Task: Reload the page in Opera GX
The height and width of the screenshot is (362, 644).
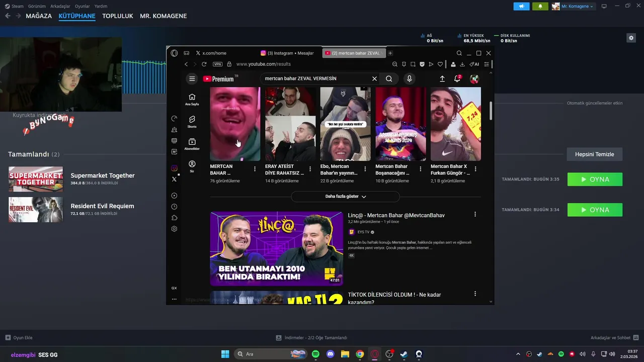Action: 204,64
